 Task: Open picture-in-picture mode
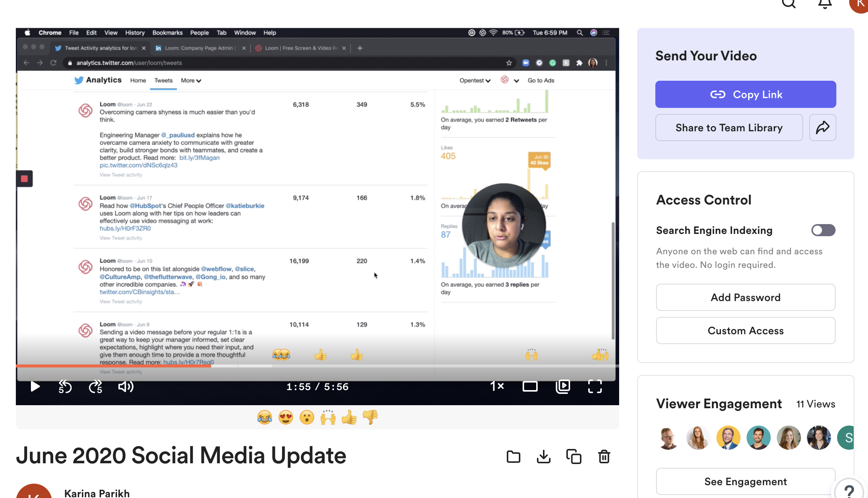(563, 386)
